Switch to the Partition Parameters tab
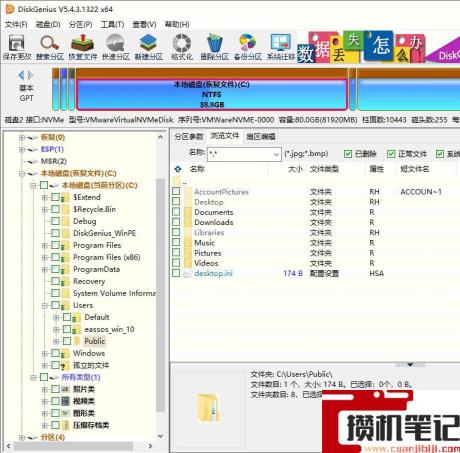 pos(189,136)
